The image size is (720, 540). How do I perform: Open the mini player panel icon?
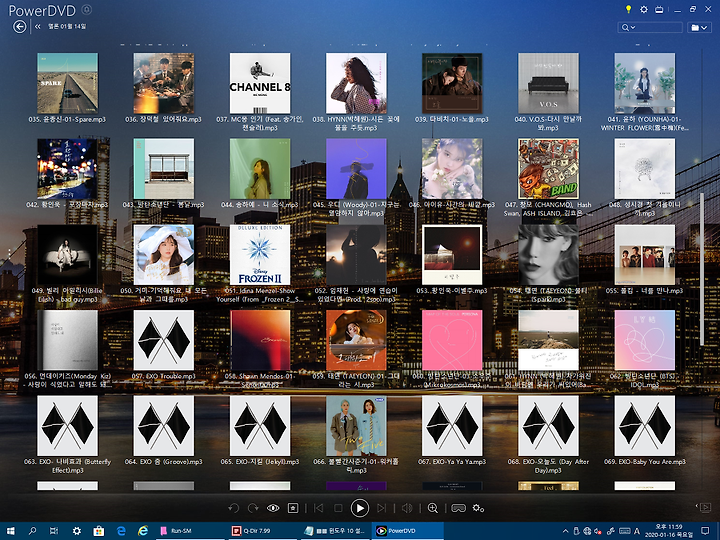[x=705, y=507]
